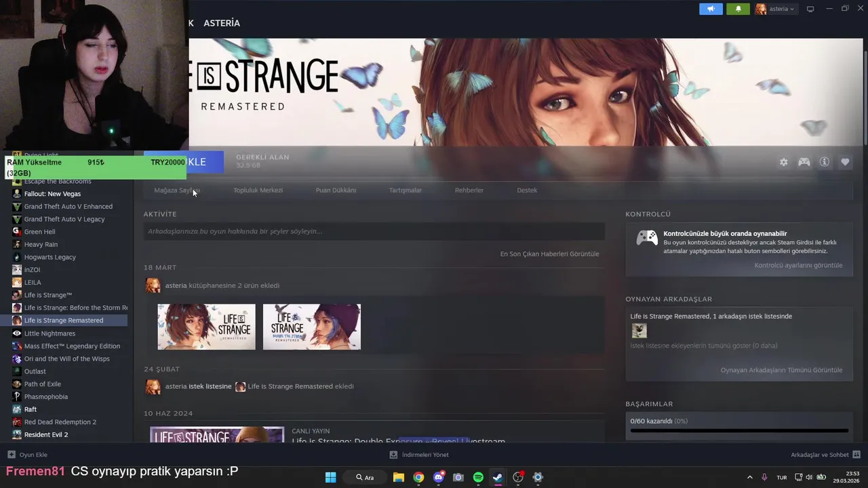Show game info circle icon
This screenshot has height=488, width=868.
coord(825,162)
